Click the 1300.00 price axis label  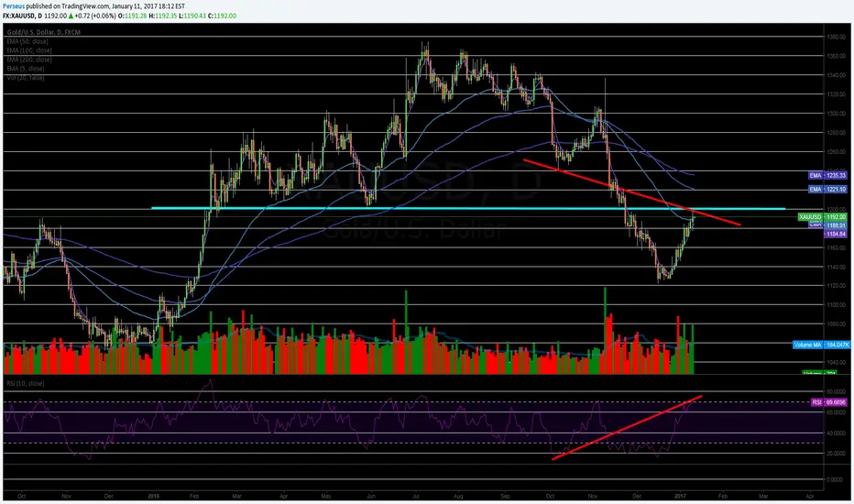click(836, 114)
